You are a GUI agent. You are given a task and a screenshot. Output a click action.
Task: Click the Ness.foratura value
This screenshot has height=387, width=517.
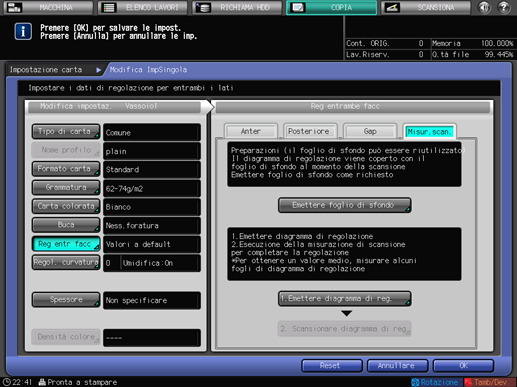(152, 226)
